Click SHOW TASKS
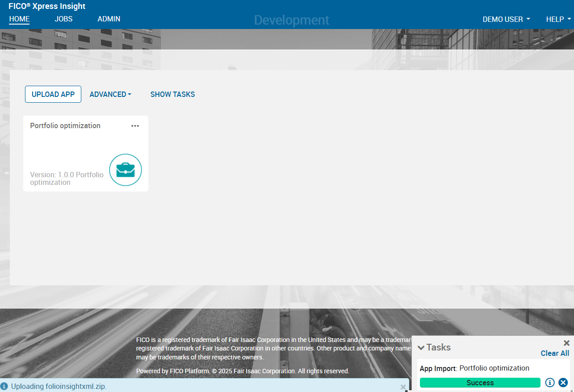Viewport: 574px width, 392px height. point(172,94)
